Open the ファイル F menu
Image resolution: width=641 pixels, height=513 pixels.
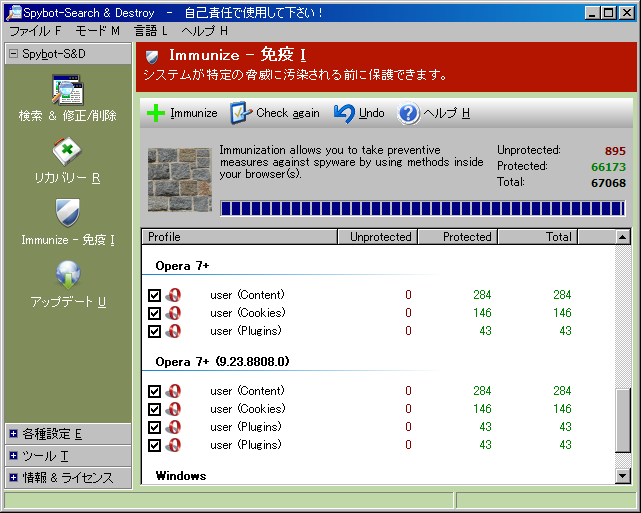35,31
